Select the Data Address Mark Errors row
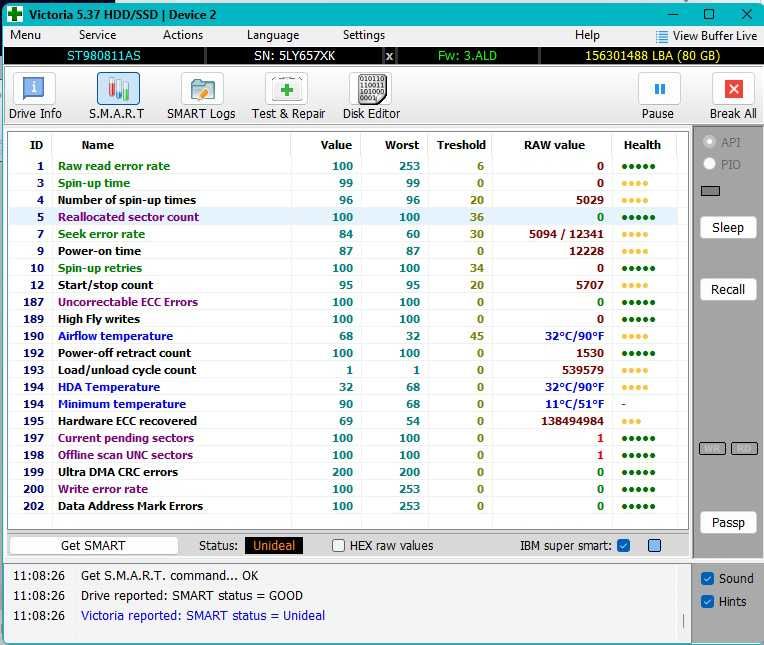 [343, 506]
